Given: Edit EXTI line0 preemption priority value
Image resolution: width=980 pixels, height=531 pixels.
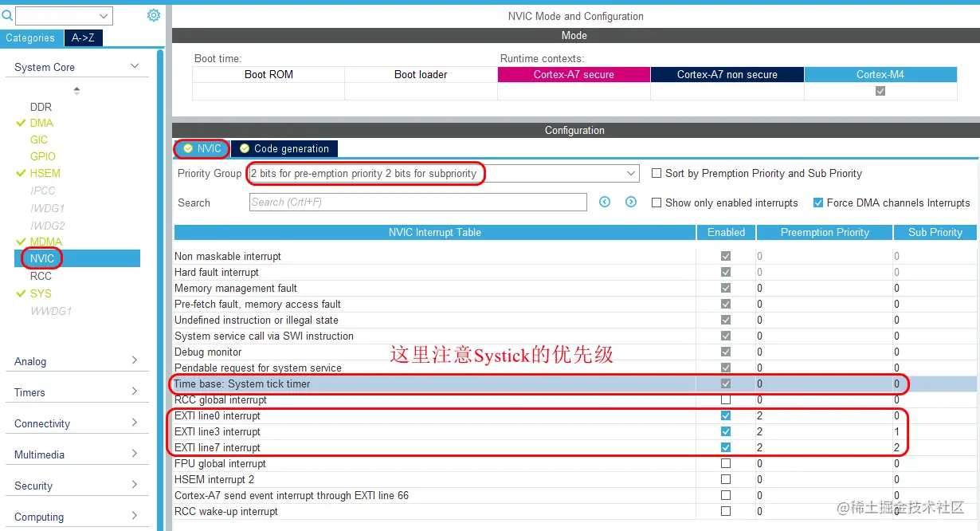Looking at the screenshot, I should pyautogui.click(x=824, y=415).
